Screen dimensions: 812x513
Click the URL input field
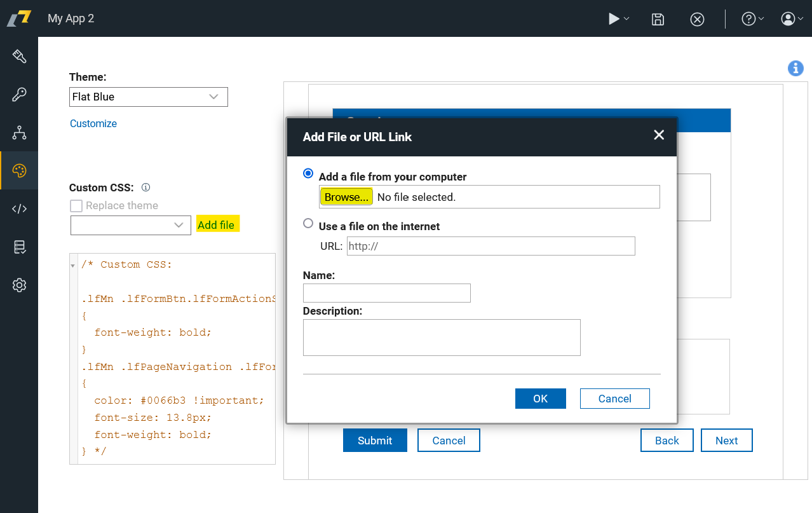pyautogui.click(x=491, y=246)
